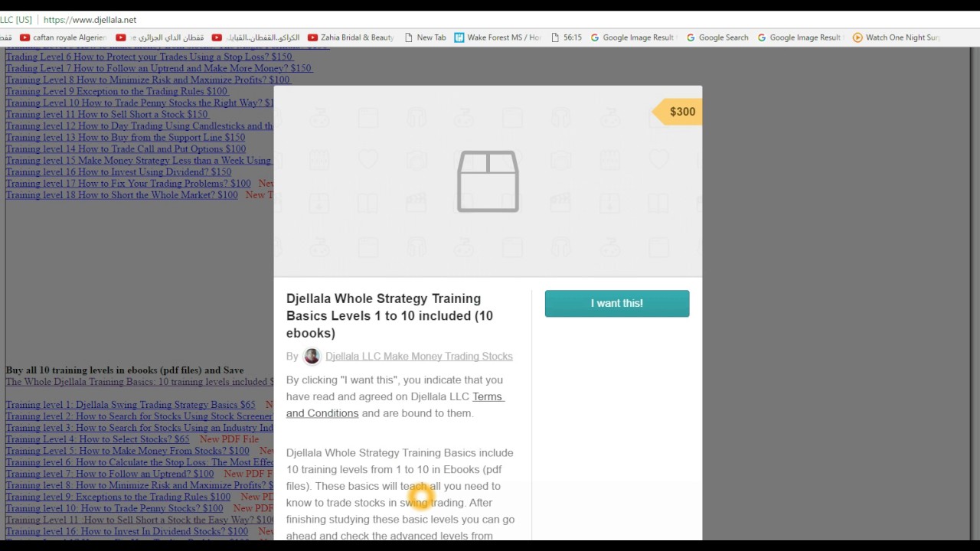Viewport: 980px width, 551px height.
Task: Open the Google Search bookmark
Action: click(717, 37)
